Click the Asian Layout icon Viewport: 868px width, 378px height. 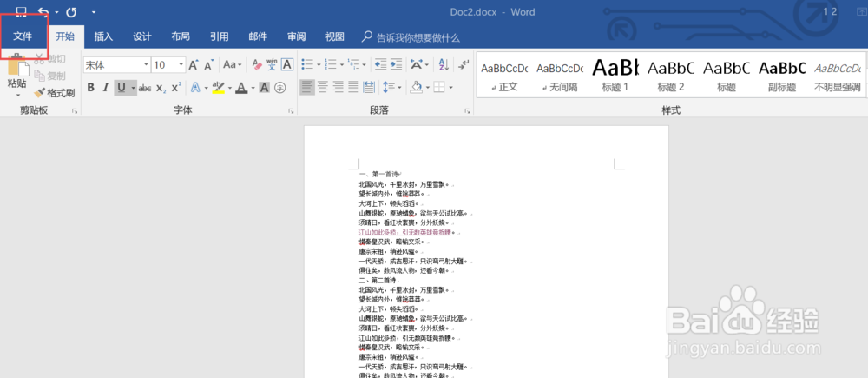pyautogui.click(x=417, y=65)
